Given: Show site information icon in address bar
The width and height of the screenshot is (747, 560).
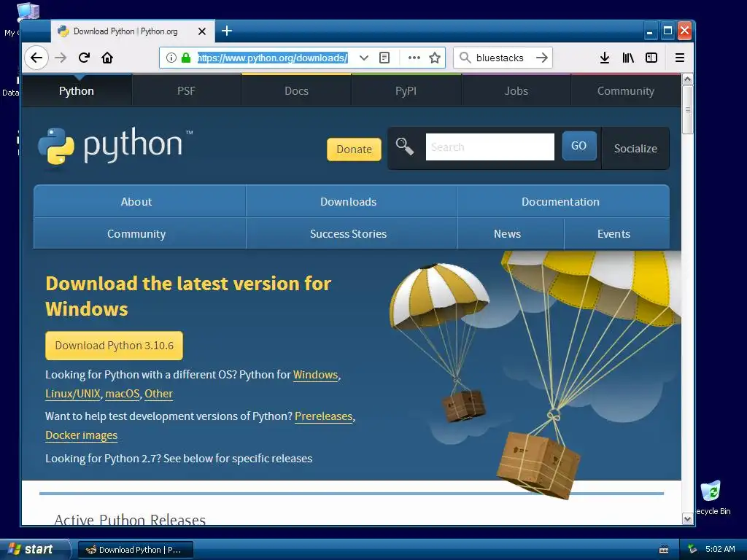Looking at the screenshot, I should (171, 58).
